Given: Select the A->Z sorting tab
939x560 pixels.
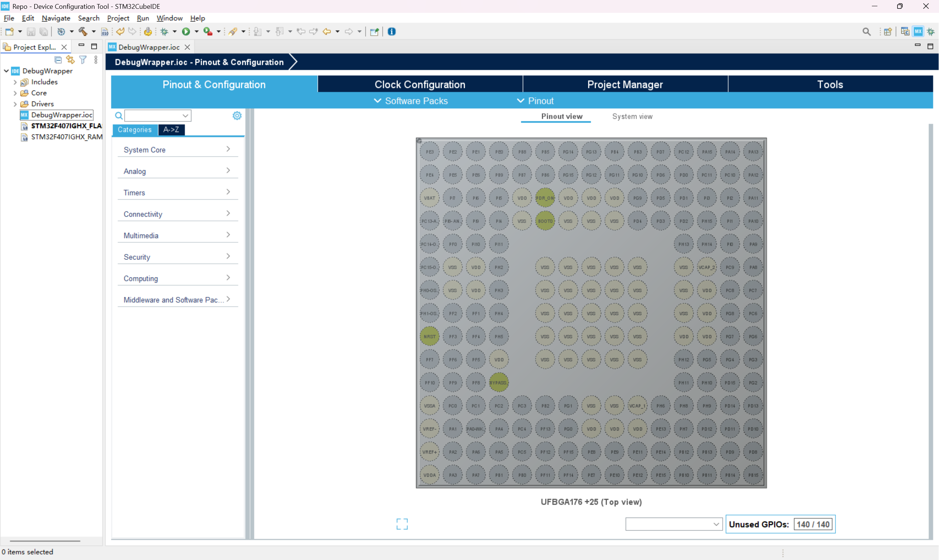Looking at the screenshot, I should pyautogui.click(x=171, y=130).
